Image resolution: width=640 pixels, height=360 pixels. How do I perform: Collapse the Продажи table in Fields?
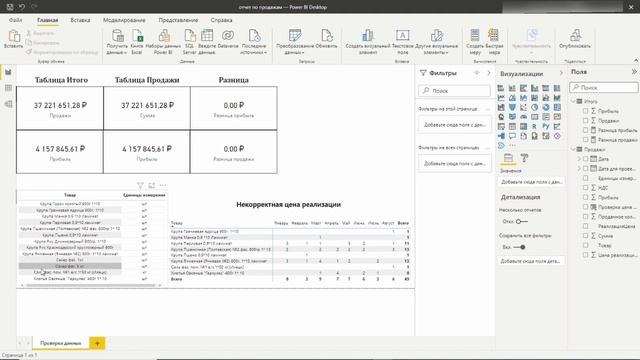coord(573,149)
